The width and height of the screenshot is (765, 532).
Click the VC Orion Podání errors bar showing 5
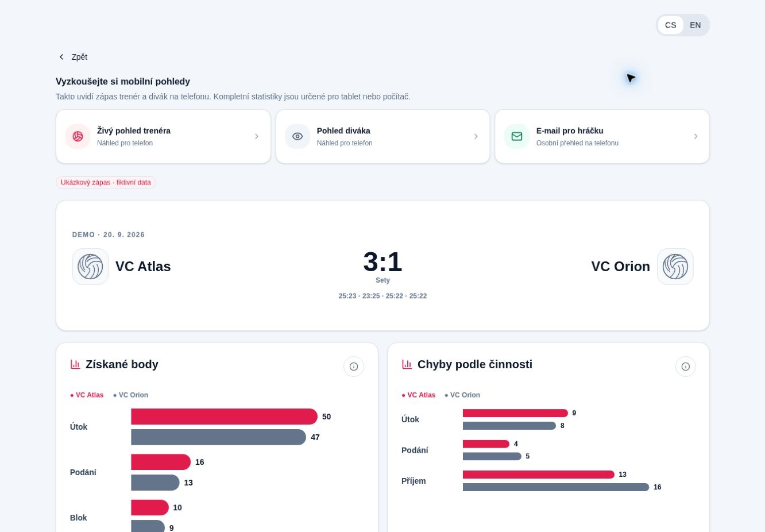492,457
